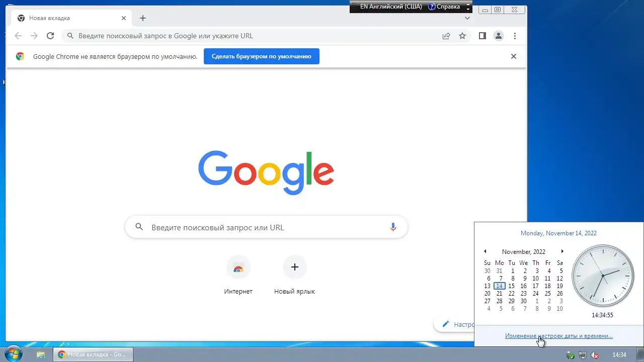The image size is (644, 362).
Task: Select the Новая вкладка tab
Action: pos(71,18)
